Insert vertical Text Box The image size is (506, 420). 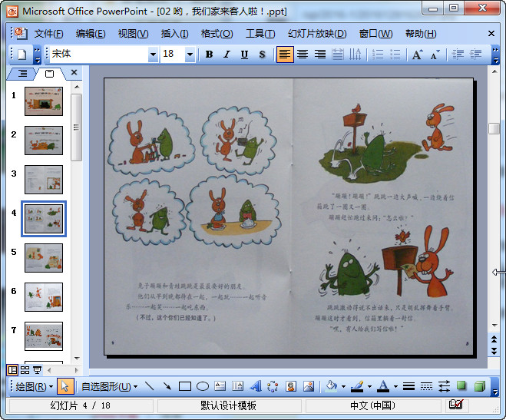click(238, 386)
